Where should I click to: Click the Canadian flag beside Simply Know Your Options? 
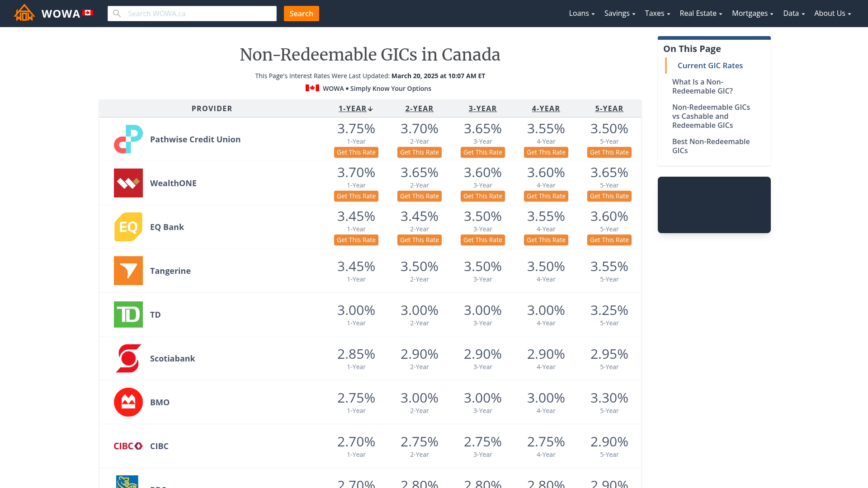312,88
